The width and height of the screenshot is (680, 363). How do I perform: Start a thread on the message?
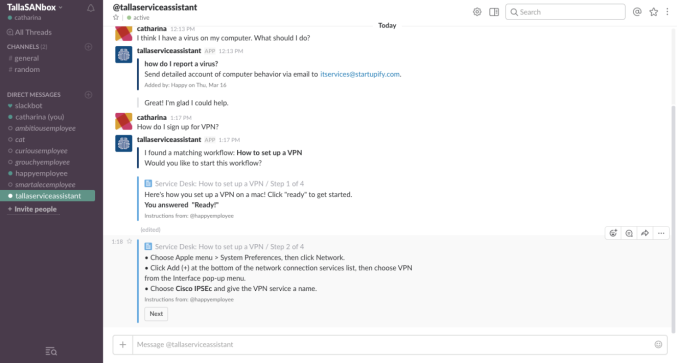point(629,233)
